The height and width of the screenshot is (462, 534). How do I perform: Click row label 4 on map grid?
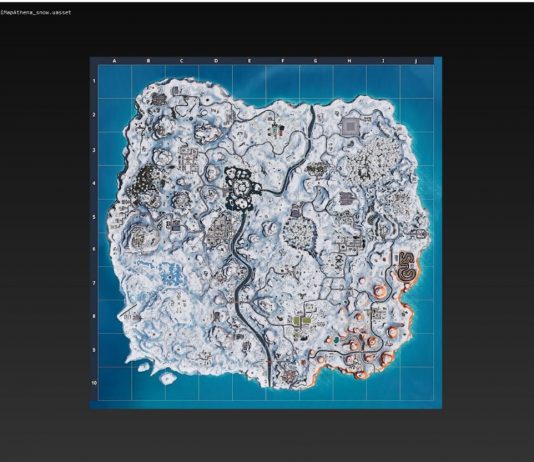(94, 183)
